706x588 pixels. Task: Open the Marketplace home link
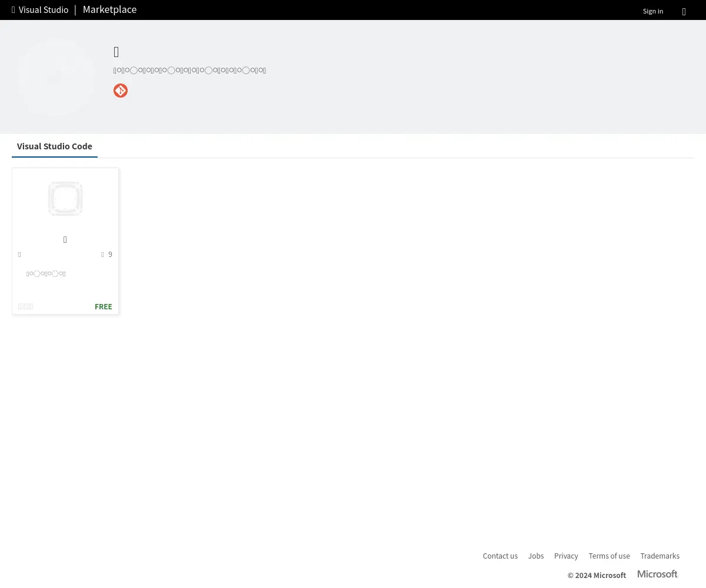[x=109, y=9]
